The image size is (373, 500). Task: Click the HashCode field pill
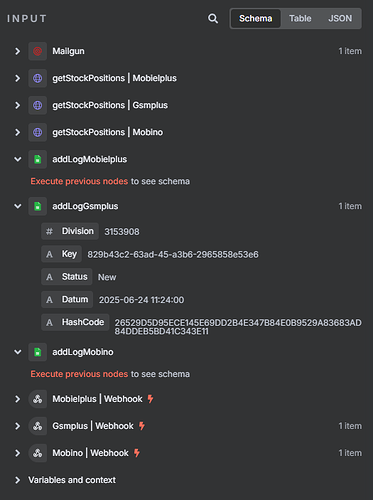pos(75,322)
